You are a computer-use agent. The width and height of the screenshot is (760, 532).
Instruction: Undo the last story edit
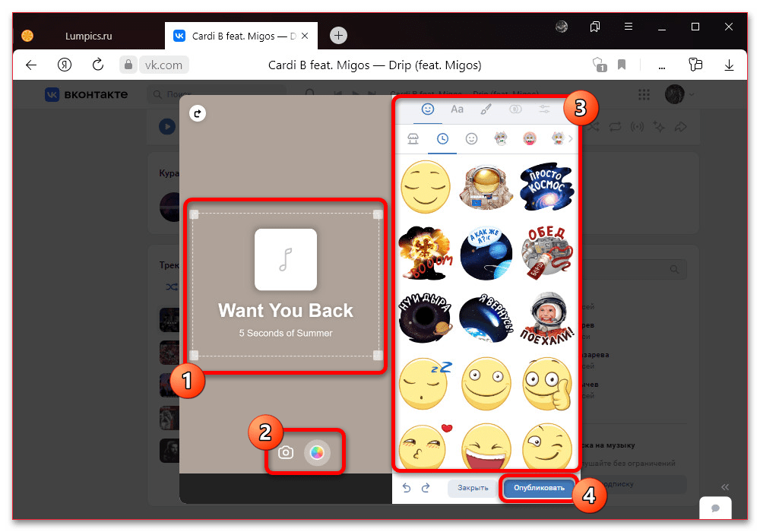[406, 488]
